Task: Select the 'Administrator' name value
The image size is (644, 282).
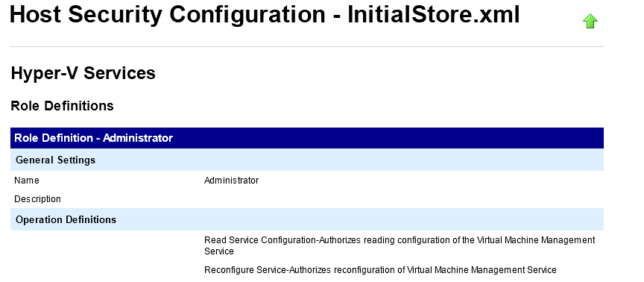Action: point(231,181)
